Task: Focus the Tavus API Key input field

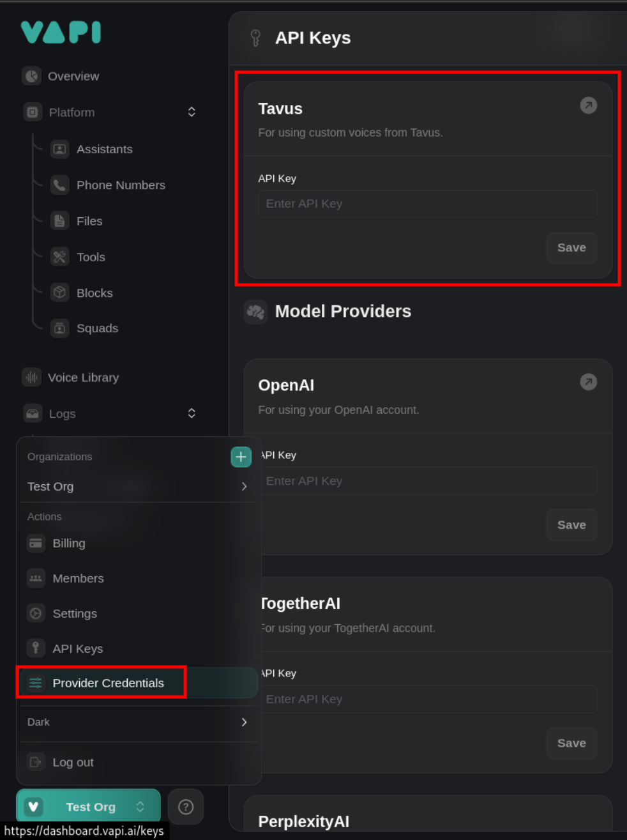Action: pyautogui.click(x=427, y=204)
